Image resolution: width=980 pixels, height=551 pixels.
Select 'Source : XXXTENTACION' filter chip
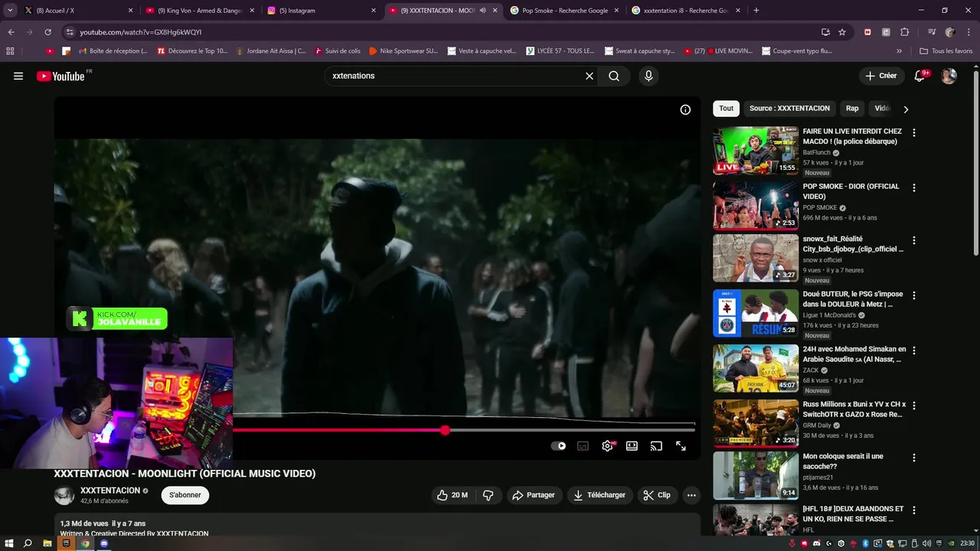[x=789, y=109]
